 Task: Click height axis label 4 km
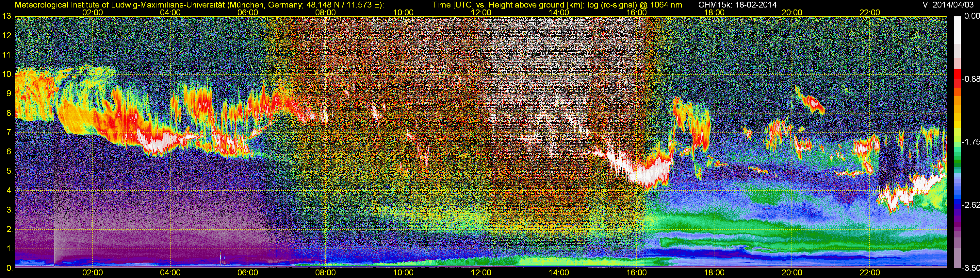[x=9, y=191]
